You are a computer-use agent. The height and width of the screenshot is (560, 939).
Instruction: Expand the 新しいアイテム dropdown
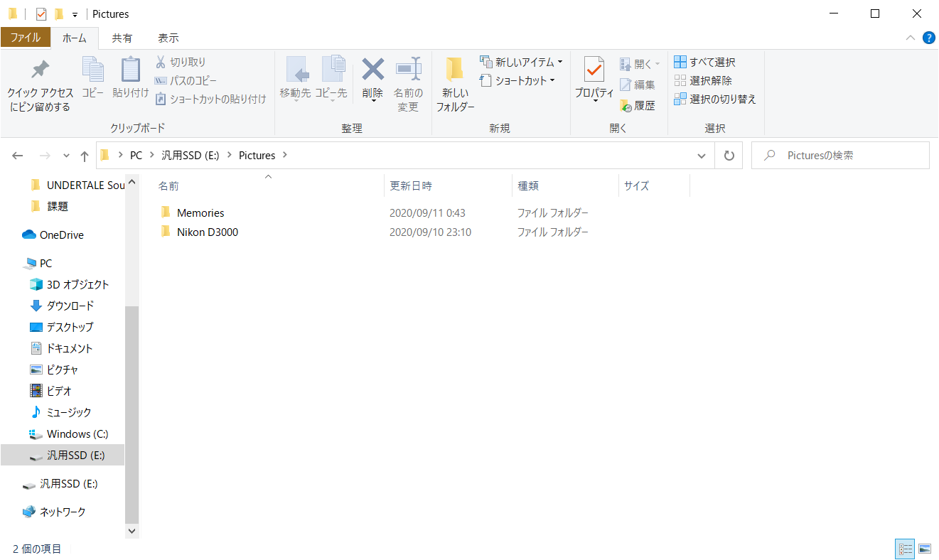(x=559, y=63)
